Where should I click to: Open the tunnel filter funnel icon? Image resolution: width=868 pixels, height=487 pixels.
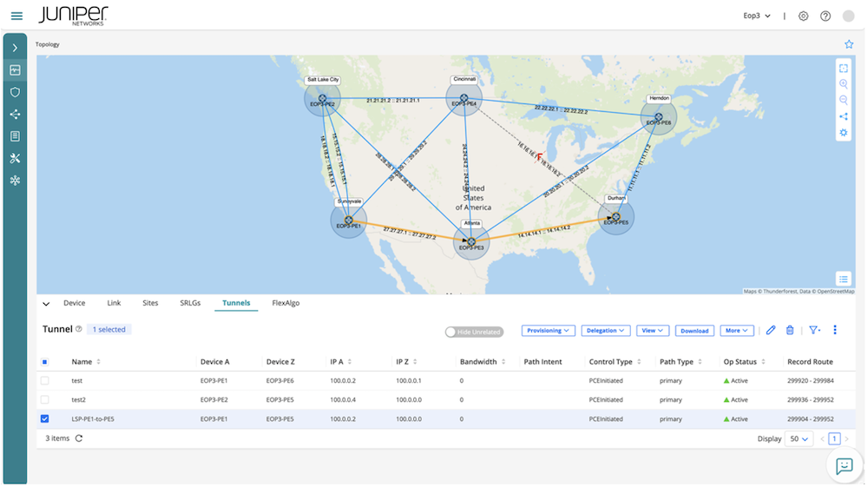tap(814, 331)
